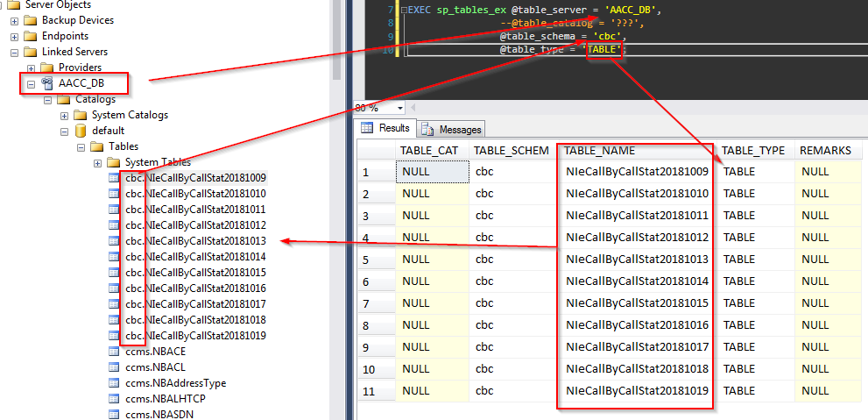The image size is (868, 420).
Task: Click the NIeCallByCallStat20181014 result cell
Action: 636,281
